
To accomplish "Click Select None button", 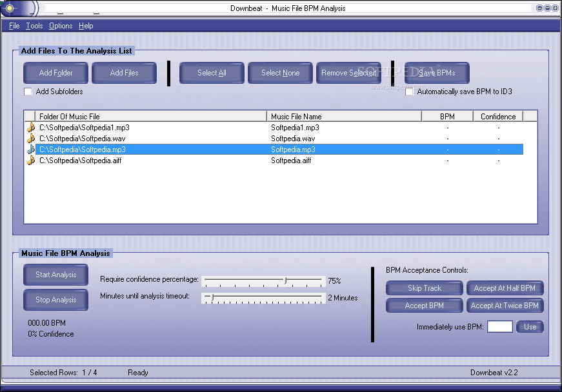I will (x=280, y=73).
